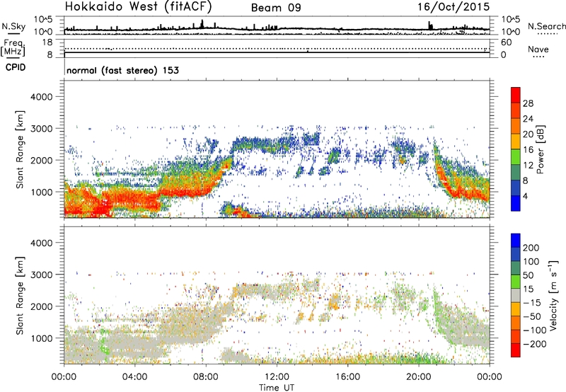Click the "Power [dB]" colorbar title
Viewport: 566px width, 392px height.
click(x=540, y=149)
